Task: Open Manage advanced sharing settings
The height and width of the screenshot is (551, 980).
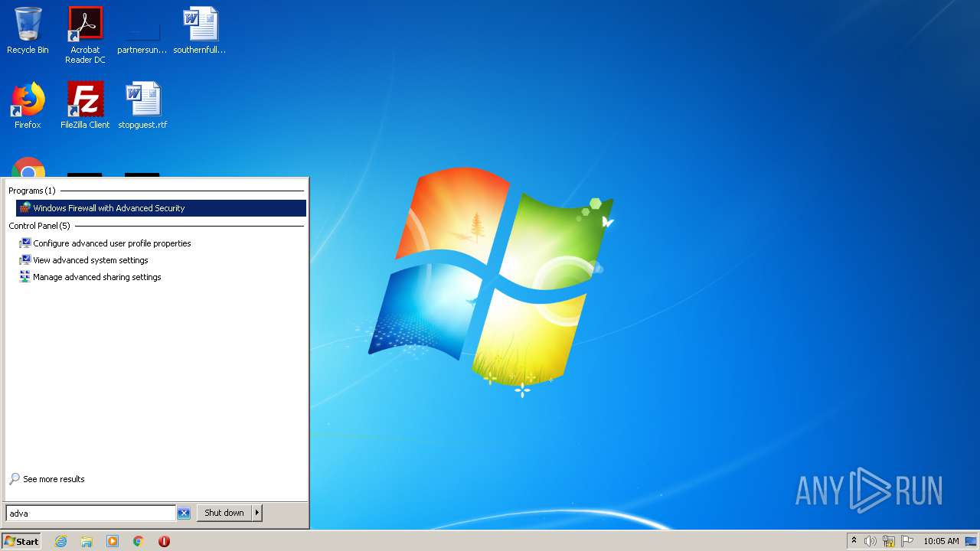Action: pos(97,277)
